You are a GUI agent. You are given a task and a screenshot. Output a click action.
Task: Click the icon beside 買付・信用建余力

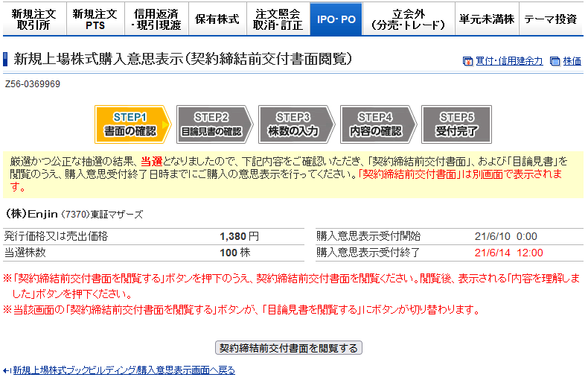pos(467,62)
